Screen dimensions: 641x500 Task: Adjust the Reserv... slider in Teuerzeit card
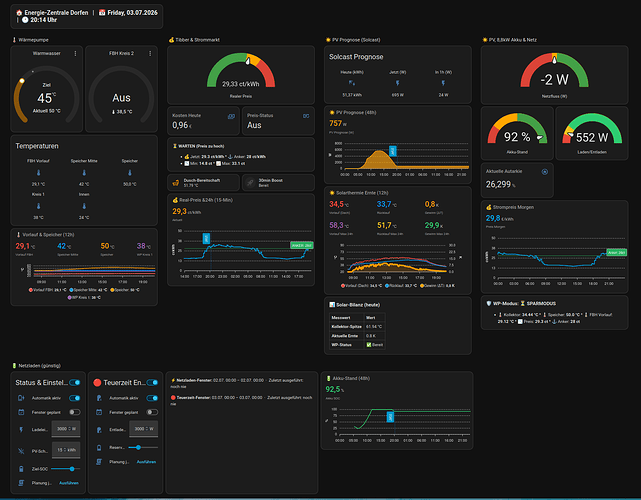tap(143, 448)
